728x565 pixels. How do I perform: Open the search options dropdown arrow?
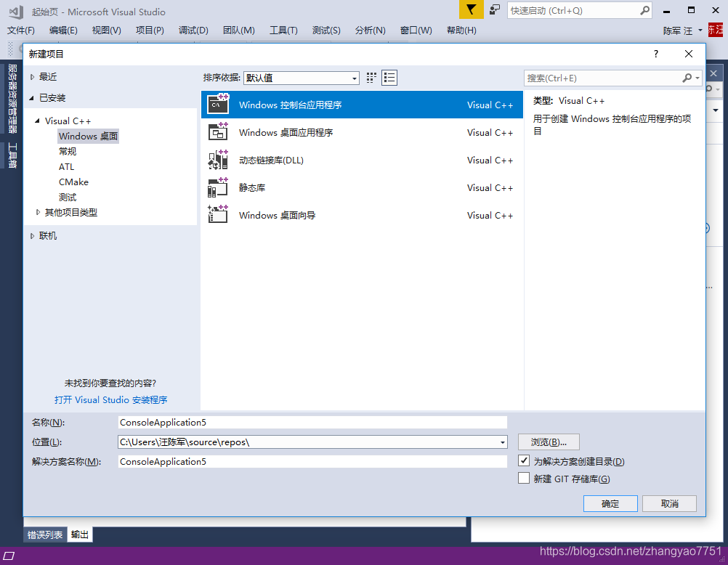click(697, 78)
